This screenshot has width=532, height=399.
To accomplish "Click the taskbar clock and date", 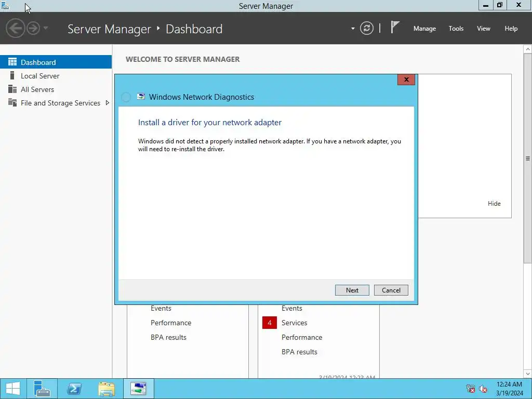I will point(509,389).
